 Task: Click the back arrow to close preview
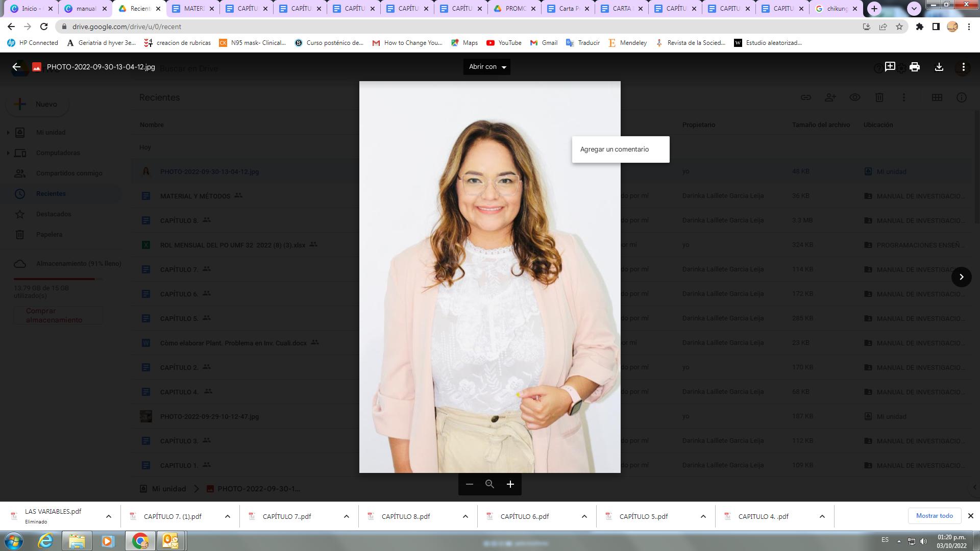click(x=16, y=67)
